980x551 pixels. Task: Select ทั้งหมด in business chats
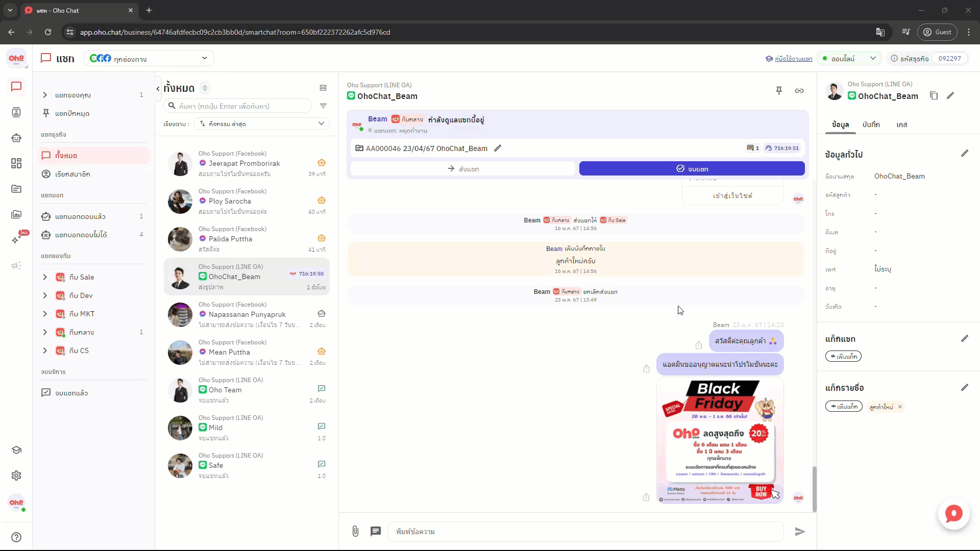point(94,156)
